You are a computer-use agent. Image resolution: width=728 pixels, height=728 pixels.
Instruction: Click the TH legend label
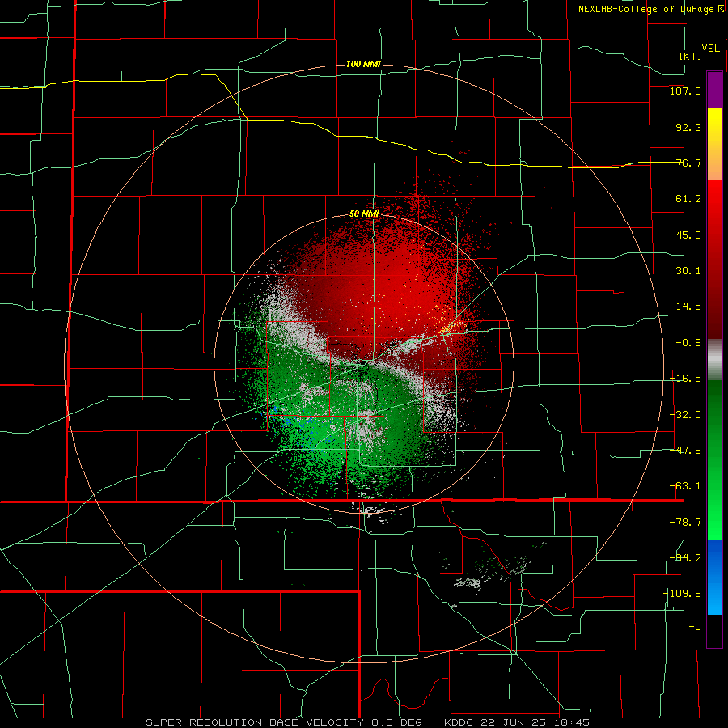[x=695, y=630]
